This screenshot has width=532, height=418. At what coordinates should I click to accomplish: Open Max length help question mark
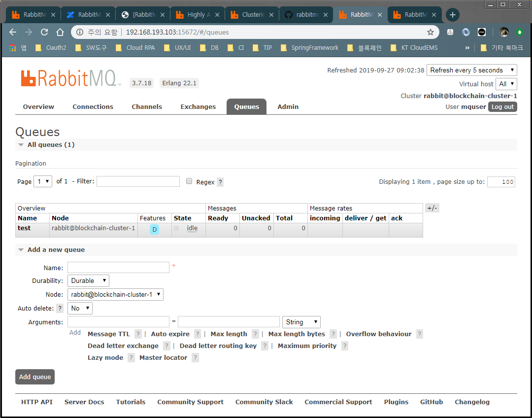point(255,334)
